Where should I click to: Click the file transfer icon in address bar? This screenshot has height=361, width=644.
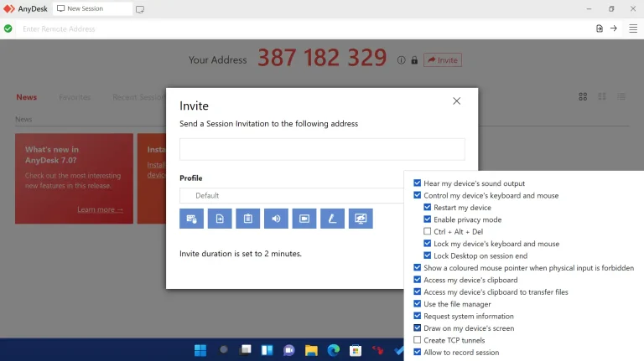pyautogui.click(x=600, y=28)
